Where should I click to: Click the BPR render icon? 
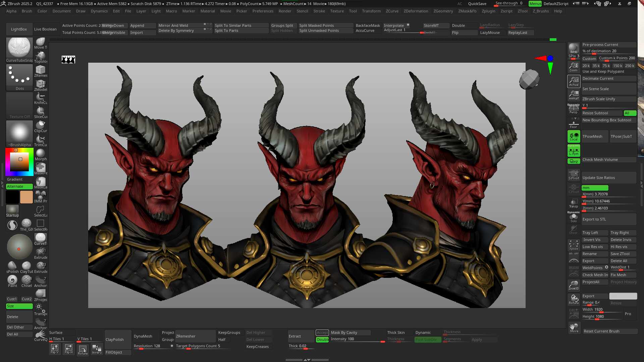(574, 48)
